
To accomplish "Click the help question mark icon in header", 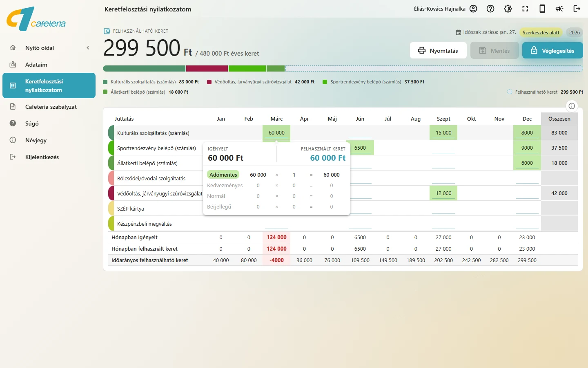I will [490, 9].
